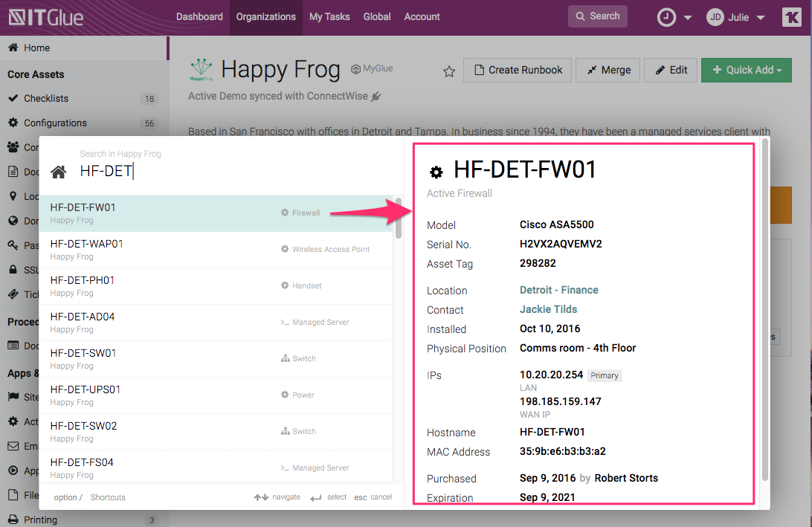The image size is (812, 527).
Task: Click the Checklists sidebar item
Action: tap(83, 98)
